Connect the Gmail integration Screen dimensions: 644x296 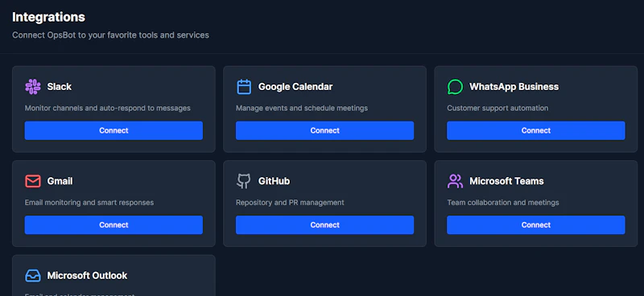114,225
